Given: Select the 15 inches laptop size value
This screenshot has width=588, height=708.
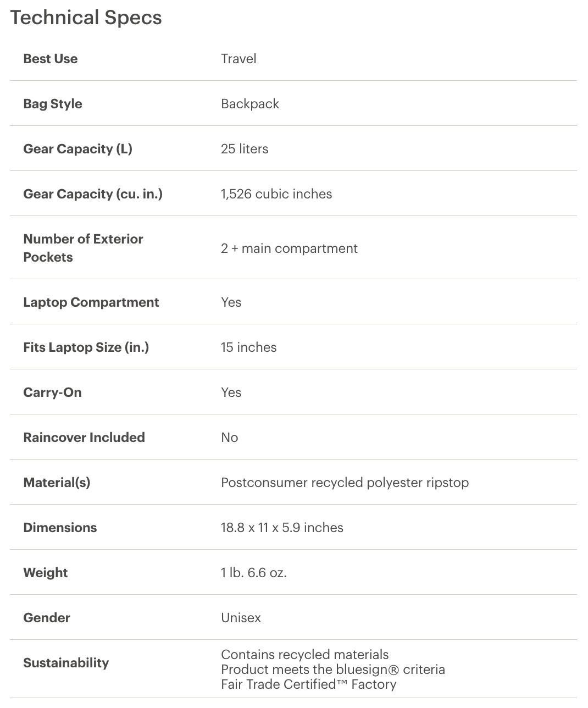Looking at the screenshot, I should pyautogui.click(x=249, y=347).
